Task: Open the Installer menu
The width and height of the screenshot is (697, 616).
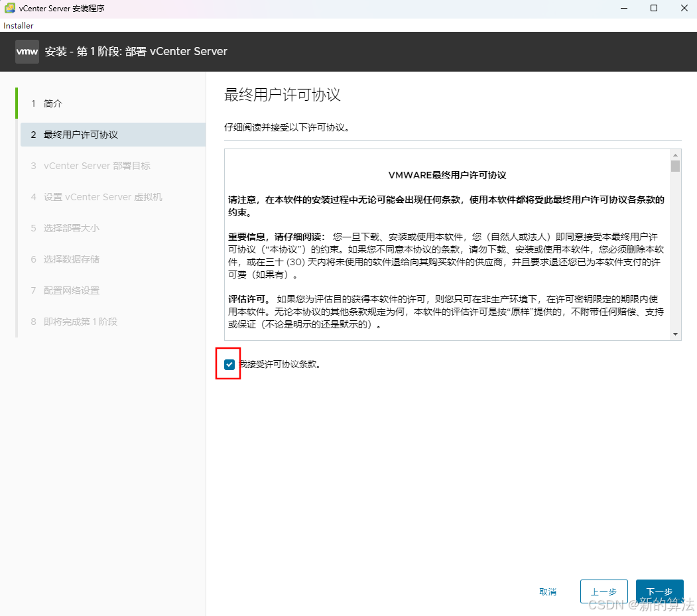Action: pyautogui.click(x=18, y=25)
